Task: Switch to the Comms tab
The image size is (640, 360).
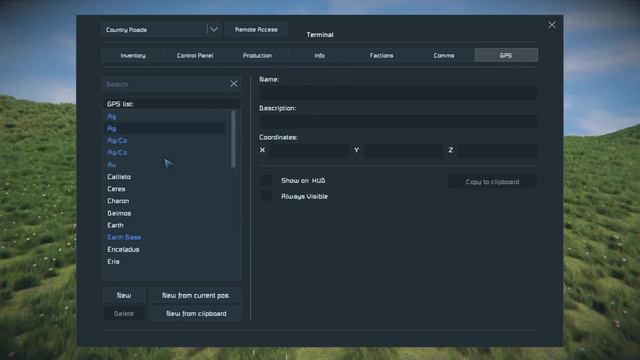Action: point(444,55)
